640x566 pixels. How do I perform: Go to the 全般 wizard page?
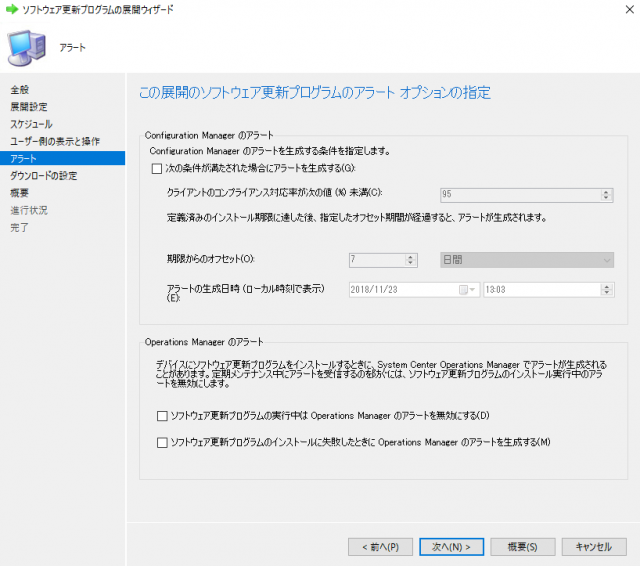click(20, 90)
